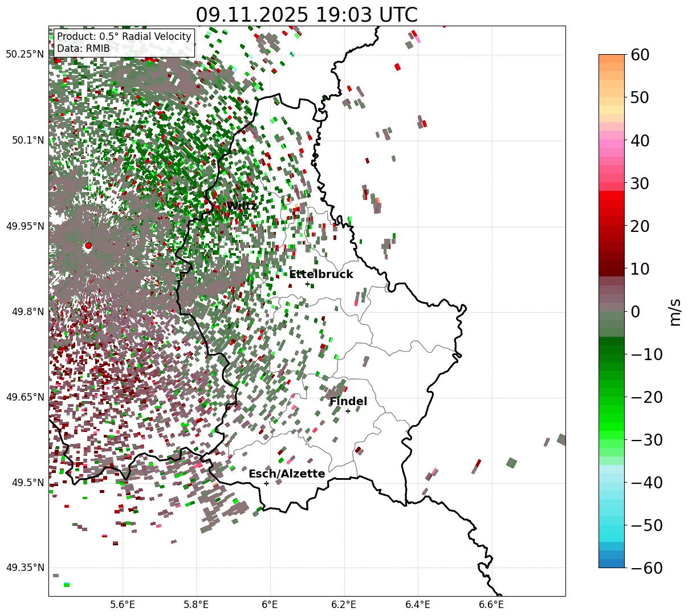
Task: Click the colorbar tick label −40
Action: pyautogui.click(x=646, y=483)
